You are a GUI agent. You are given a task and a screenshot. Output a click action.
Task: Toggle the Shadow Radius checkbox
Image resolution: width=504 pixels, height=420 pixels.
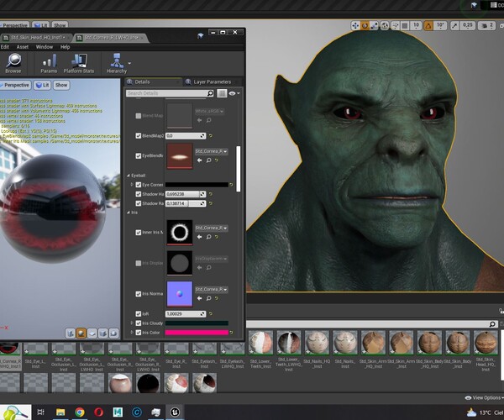tap(139, 203)
